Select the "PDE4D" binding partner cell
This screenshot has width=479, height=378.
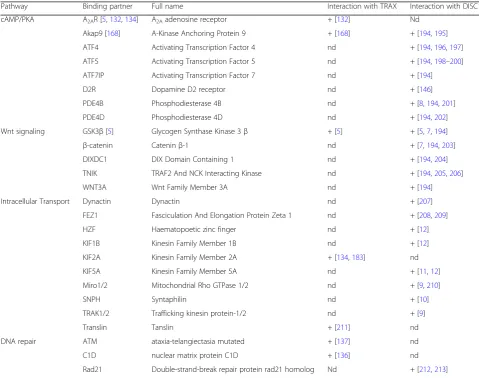[94, 117]
